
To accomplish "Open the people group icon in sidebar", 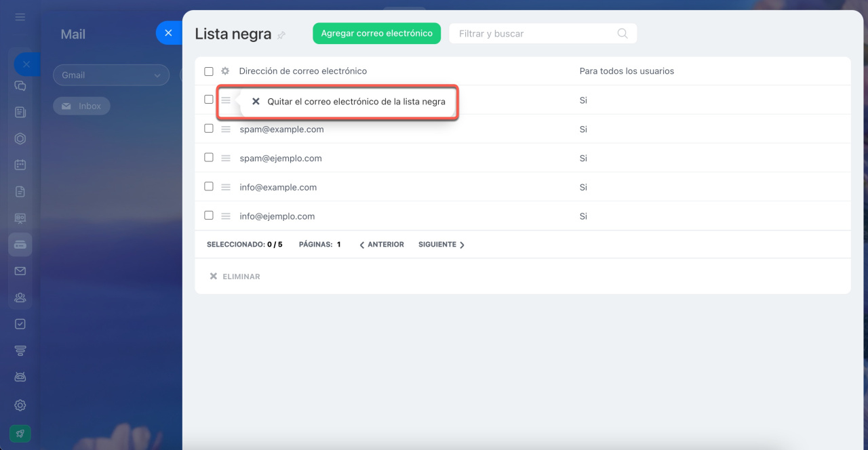I will [x=20, y=298].
